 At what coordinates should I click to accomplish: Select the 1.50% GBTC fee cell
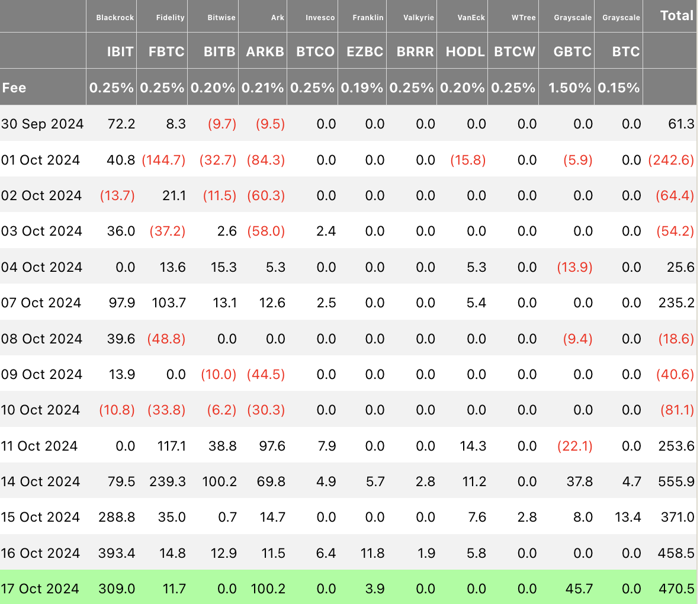(569, 88)
